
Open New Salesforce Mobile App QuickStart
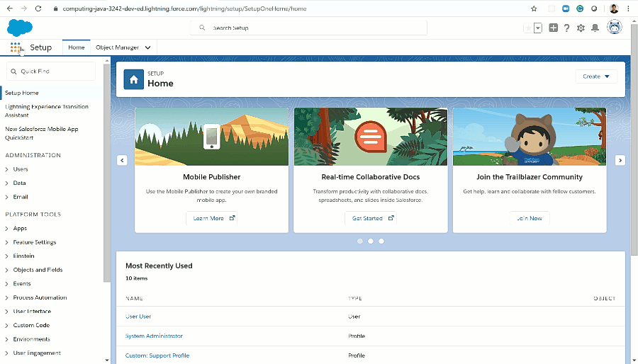[x=42, y=133]
